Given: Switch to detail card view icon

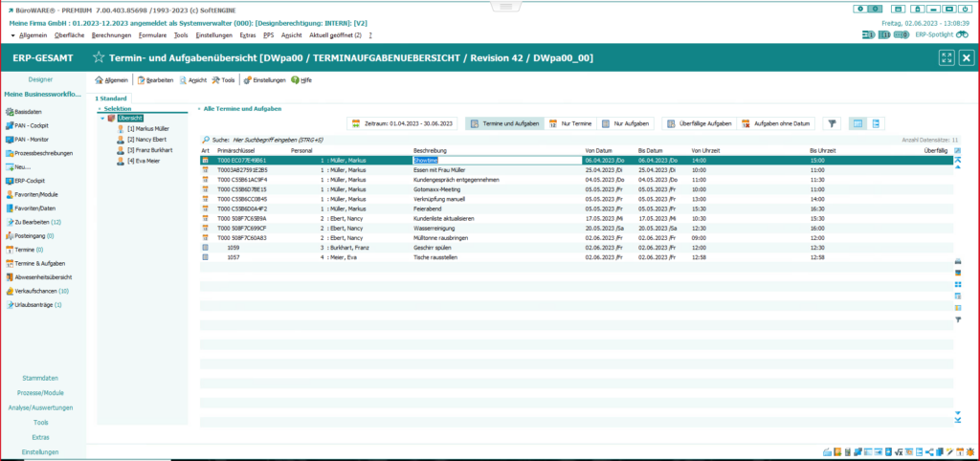Looking at the screenshot, I should point(875,123).
